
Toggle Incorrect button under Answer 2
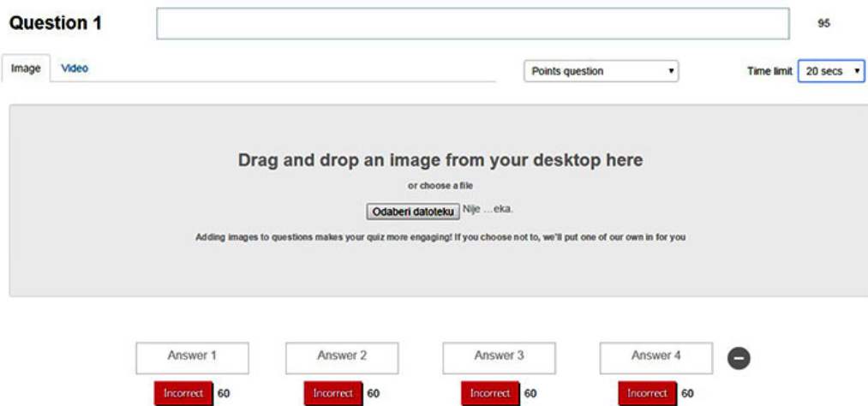tap(332, 393)
